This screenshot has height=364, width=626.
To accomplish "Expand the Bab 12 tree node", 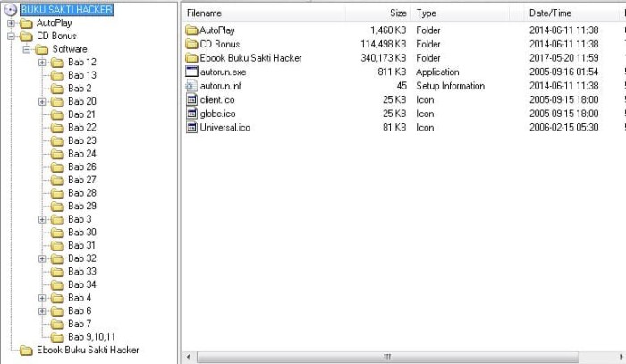I will pos(42,63).
